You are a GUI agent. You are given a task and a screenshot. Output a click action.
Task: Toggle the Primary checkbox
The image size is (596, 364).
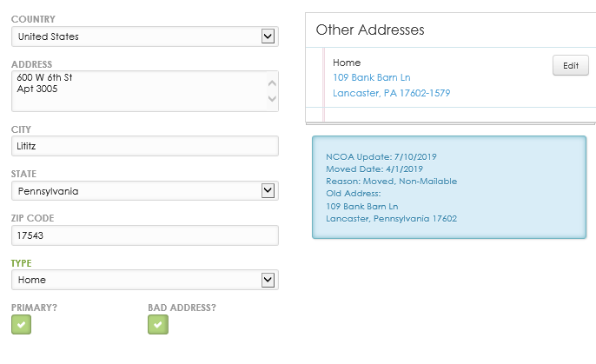pyautogui.click(x=22, y=324)
